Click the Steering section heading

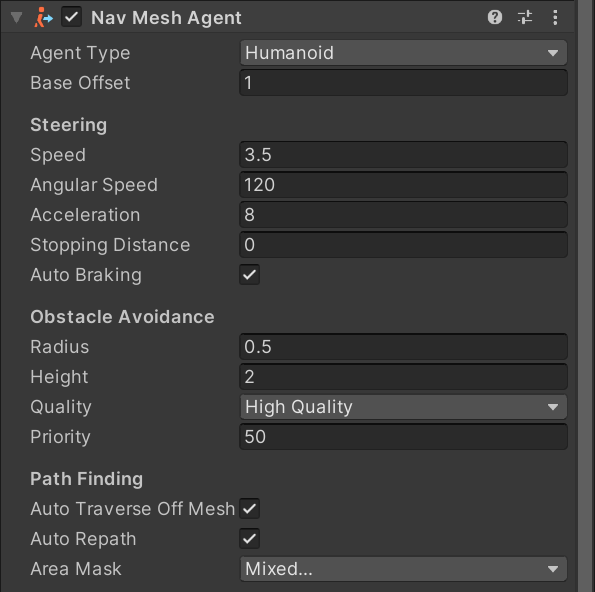click(x=69, y=125)
